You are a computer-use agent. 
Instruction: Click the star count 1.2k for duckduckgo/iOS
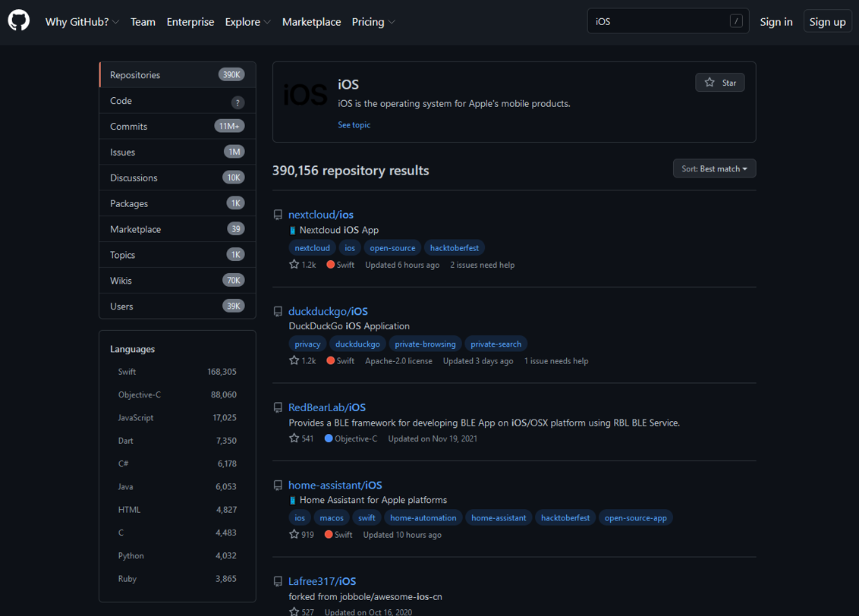[x=303, y=361]
